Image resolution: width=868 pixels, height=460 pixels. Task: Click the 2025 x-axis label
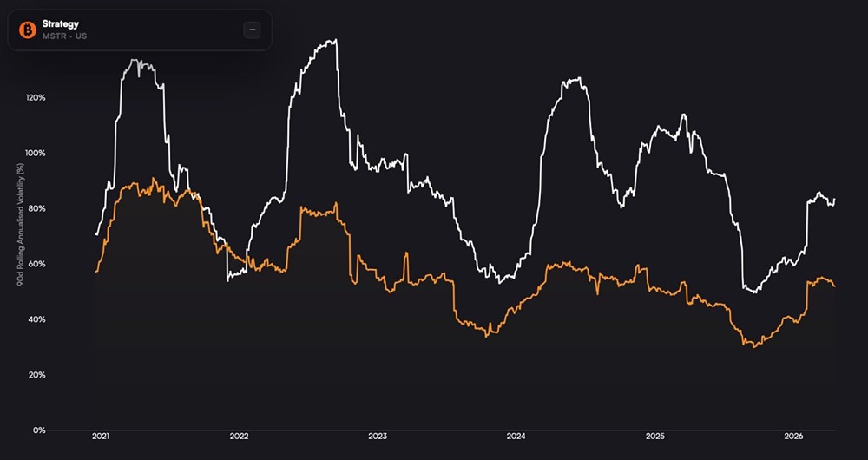click(654, 437)
